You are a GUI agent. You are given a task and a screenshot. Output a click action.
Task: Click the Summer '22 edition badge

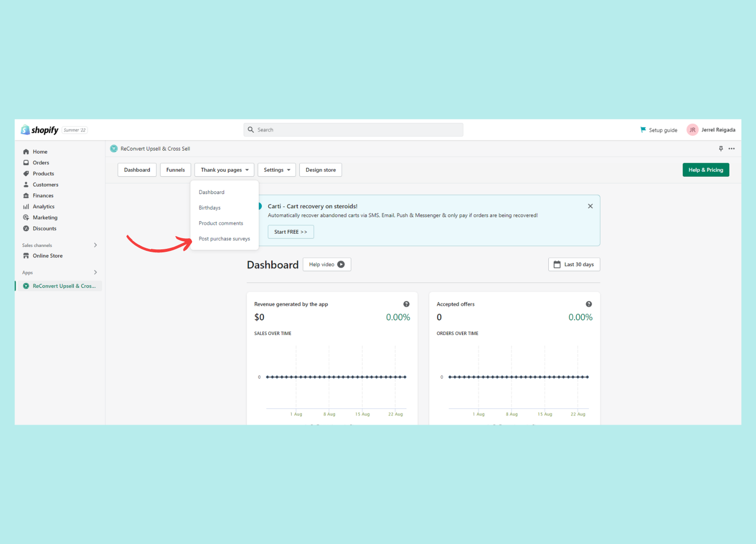(x=75, y=130)
